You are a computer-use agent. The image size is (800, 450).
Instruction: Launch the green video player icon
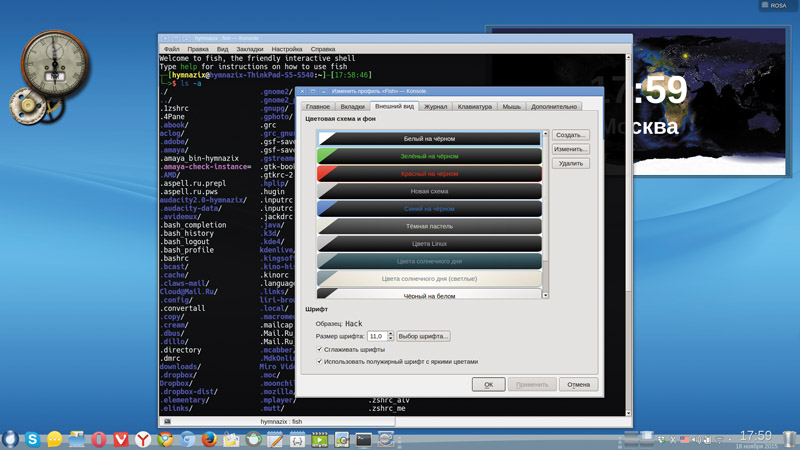tap(319, 439)
